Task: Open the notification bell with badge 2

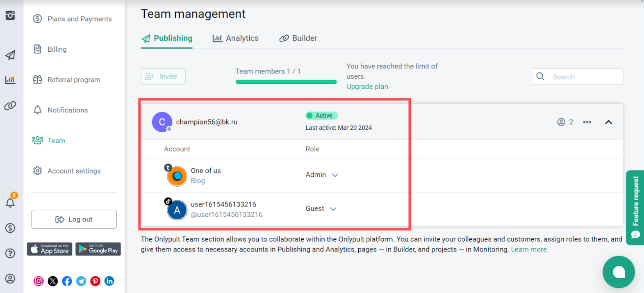Action: 10,202
